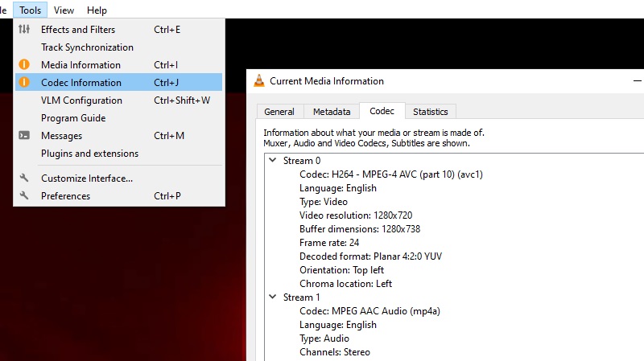
Task: Click the Customize Interface wrench icon
Action: point(24,178)
